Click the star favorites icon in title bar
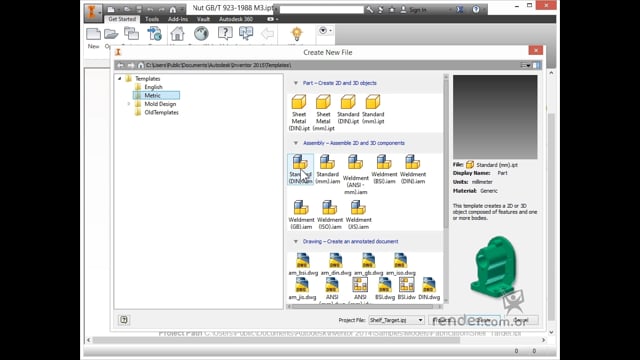Screen dimensions: 640x360 tap(392, 9)
